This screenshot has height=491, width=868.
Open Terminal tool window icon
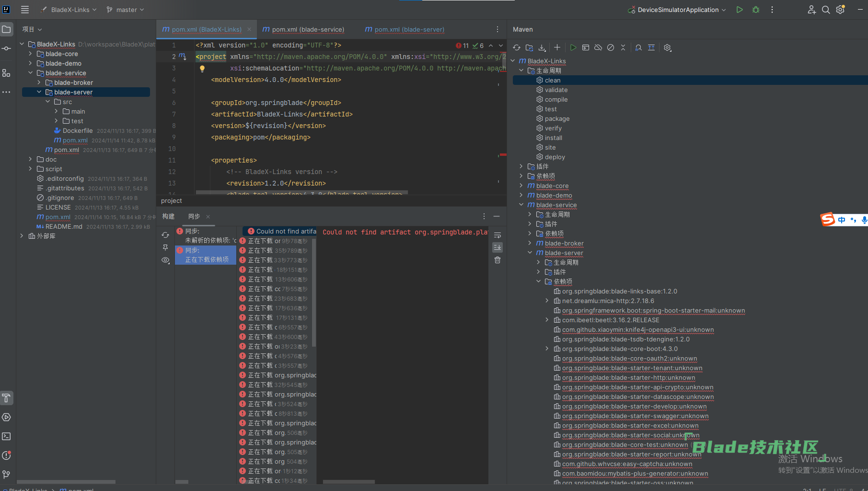tap(6, 436)
